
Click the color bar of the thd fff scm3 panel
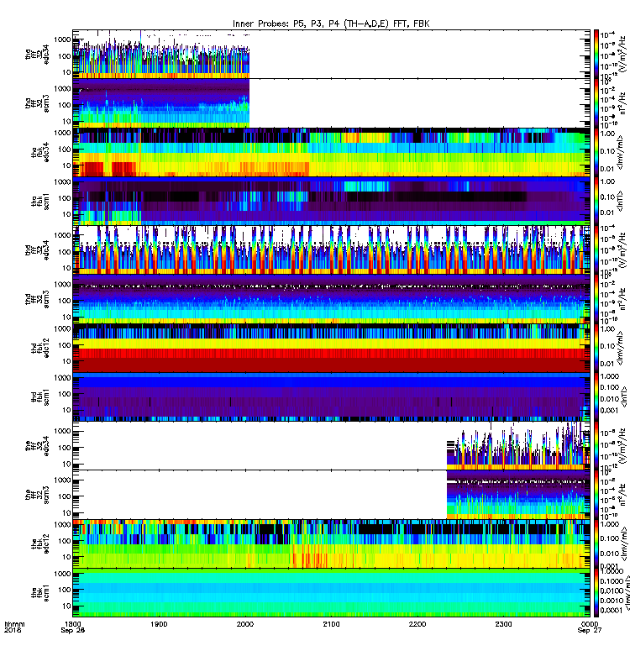pos(596,299)
